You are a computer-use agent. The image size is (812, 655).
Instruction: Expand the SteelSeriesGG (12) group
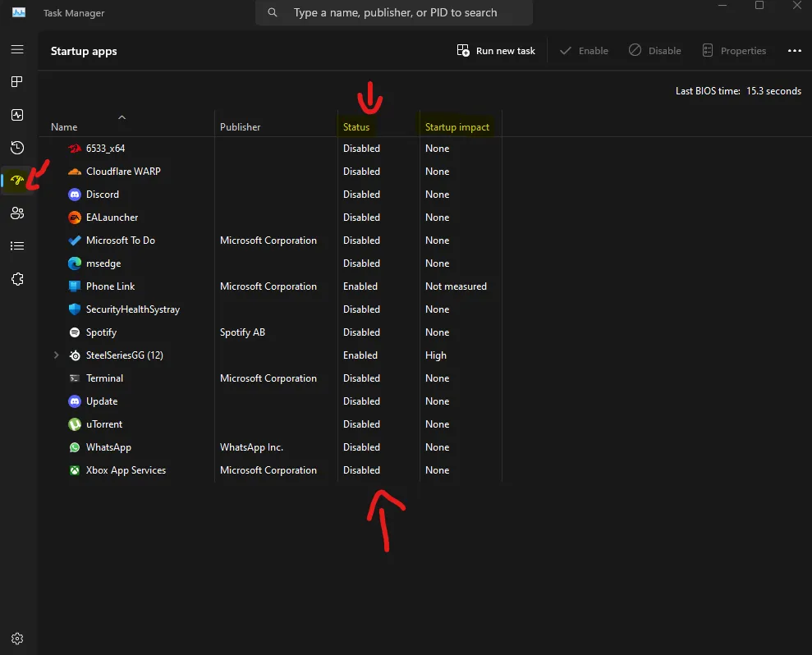[57, 355]
